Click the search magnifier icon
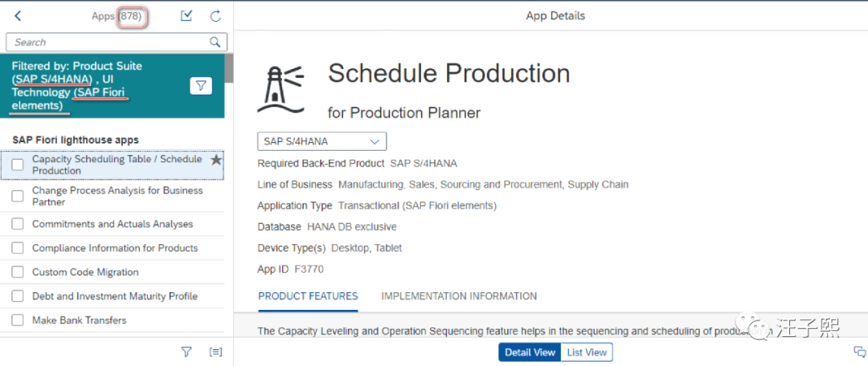 pyautogui.click(x=215, y=42)
